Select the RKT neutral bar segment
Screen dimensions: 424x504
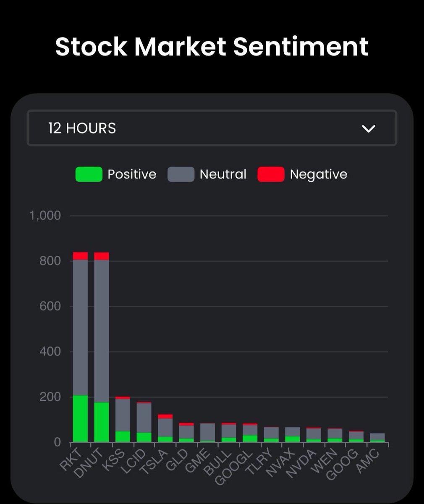pyautogui.click(x=80, y=328)
